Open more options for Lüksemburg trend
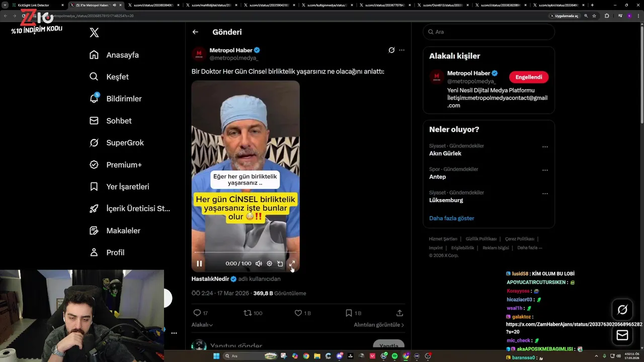Image resolution: width=644 pixels, height=362 pixels. click(x=545, y=194)
